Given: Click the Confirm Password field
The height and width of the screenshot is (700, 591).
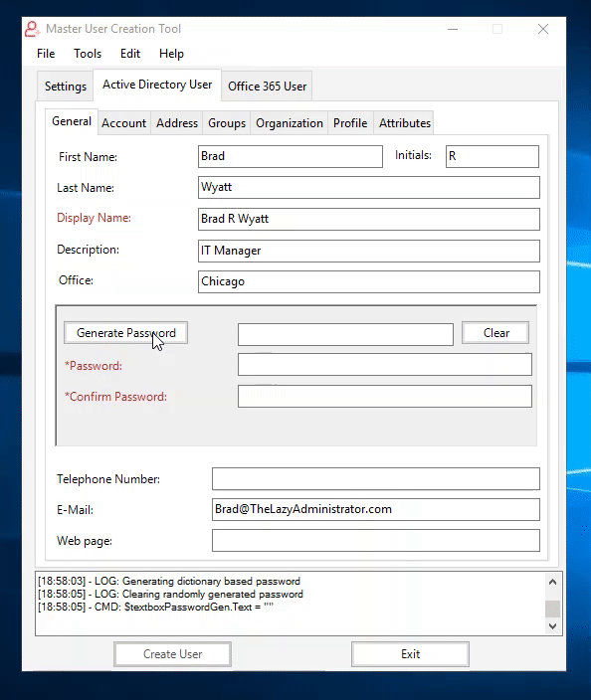Looking at the screenshot, I should pos(385,397).
